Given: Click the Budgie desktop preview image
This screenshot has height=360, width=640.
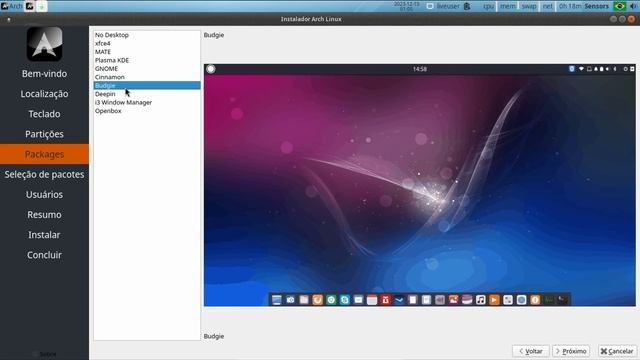Looking at the screenshot, I should [x=420, y=185].
